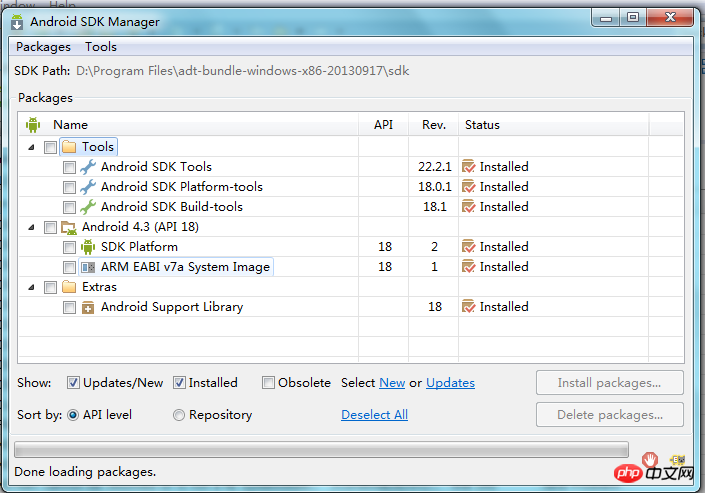Collapse the Tools tree group
The image size is (705, 493).
pyautogui.click(x=30, y=147)
